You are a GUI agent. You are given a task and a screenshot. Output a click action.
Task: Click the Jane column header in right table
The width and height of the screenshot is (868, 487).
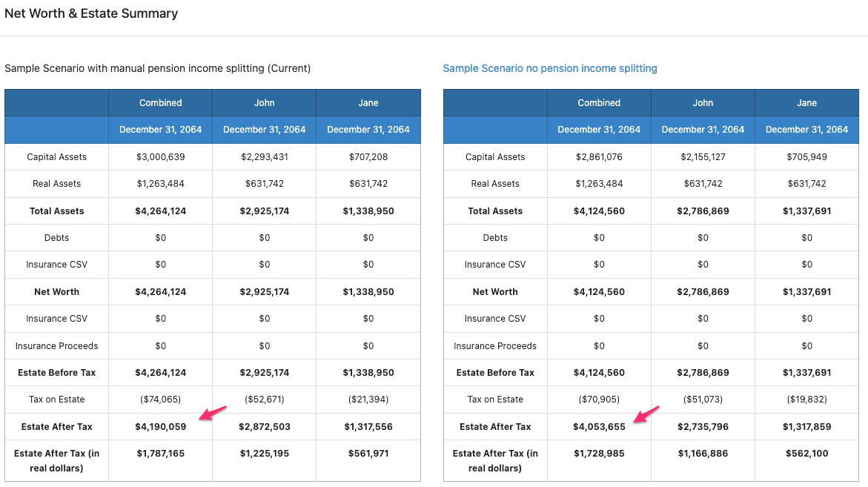click(x=806, y=102)
